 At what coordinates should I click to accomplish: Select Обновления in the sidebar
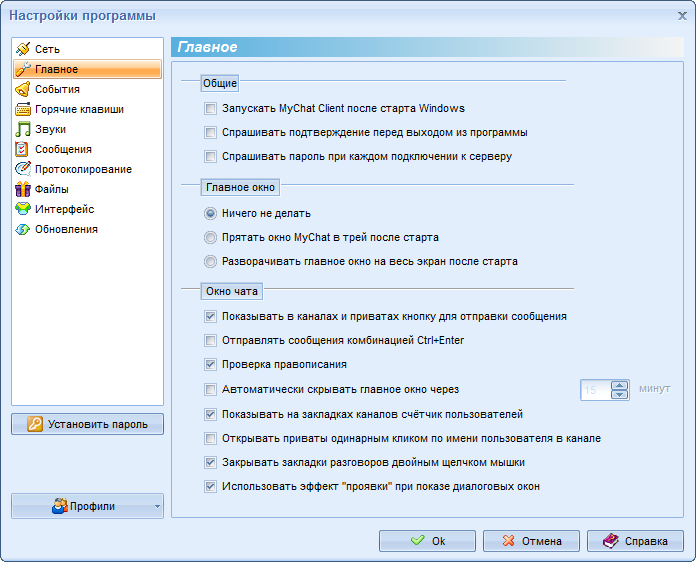click(87, 229)
